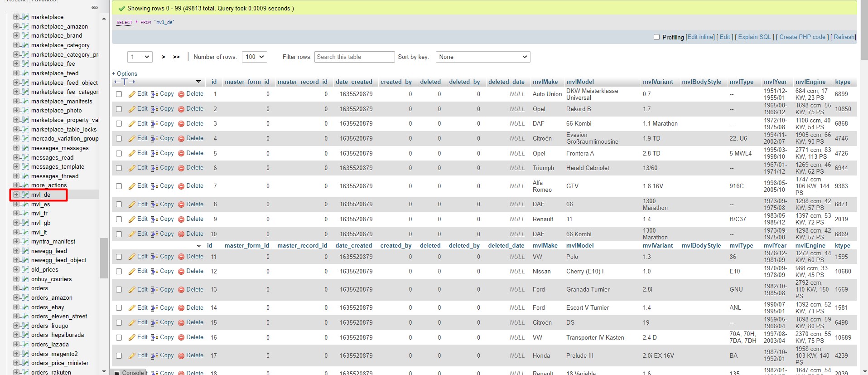Enable the Profiling checkbox
The width and height of the screenshot is (868, 375).
coord(656,37)
